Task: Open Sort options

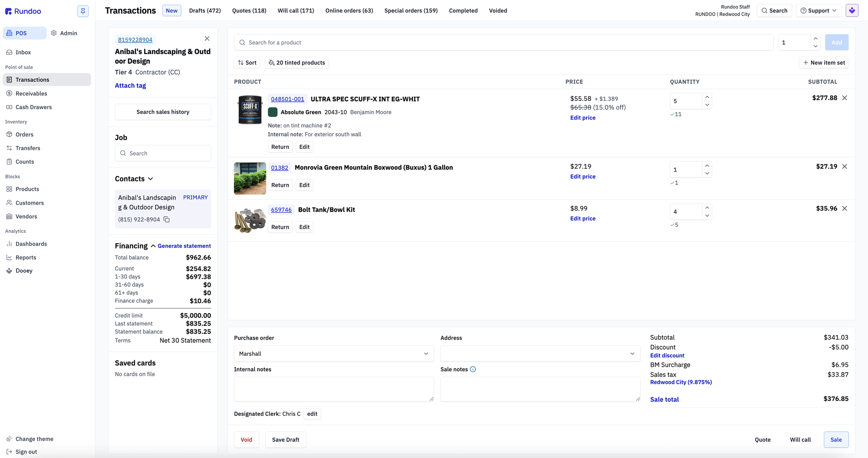Action: click(247, 63)
